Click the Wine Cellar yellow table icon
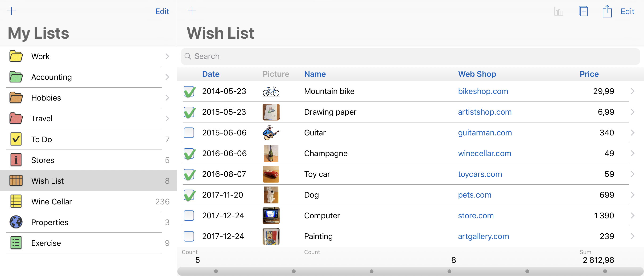 point(16,201)
